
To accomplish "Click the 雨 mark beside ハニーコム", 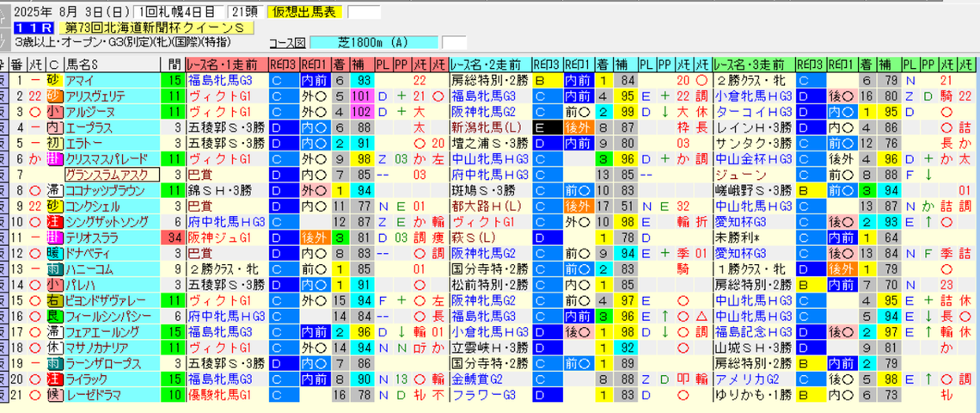I will [54, 269].
